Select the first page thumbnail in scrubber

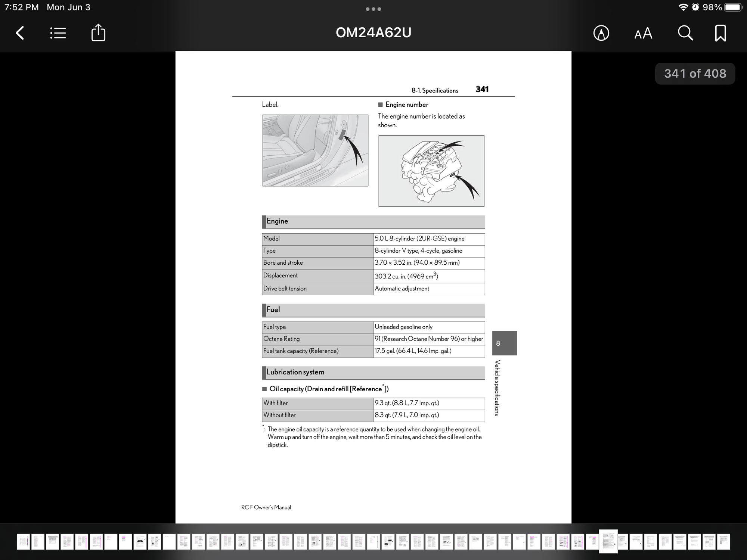tap(23, 542)
